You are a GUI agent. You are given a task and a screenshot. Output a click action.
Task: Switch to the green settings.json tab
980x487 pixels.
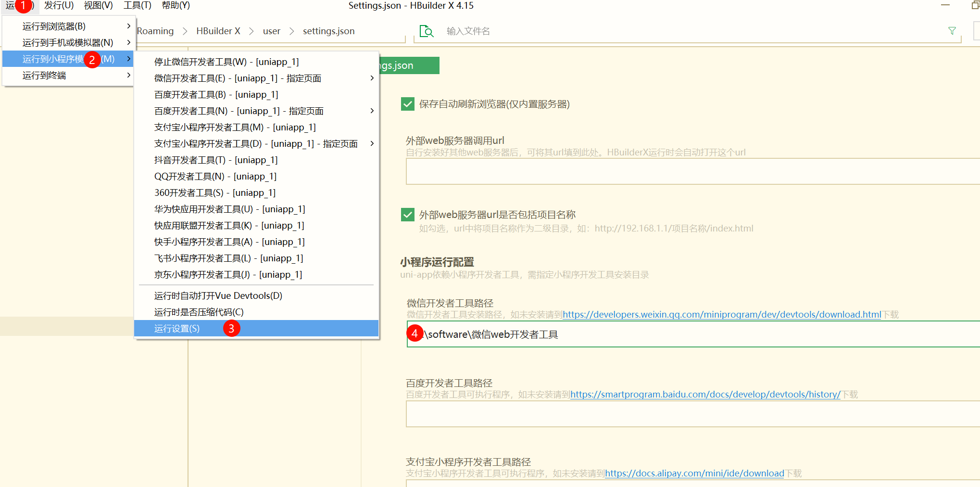tap(409, 65)
